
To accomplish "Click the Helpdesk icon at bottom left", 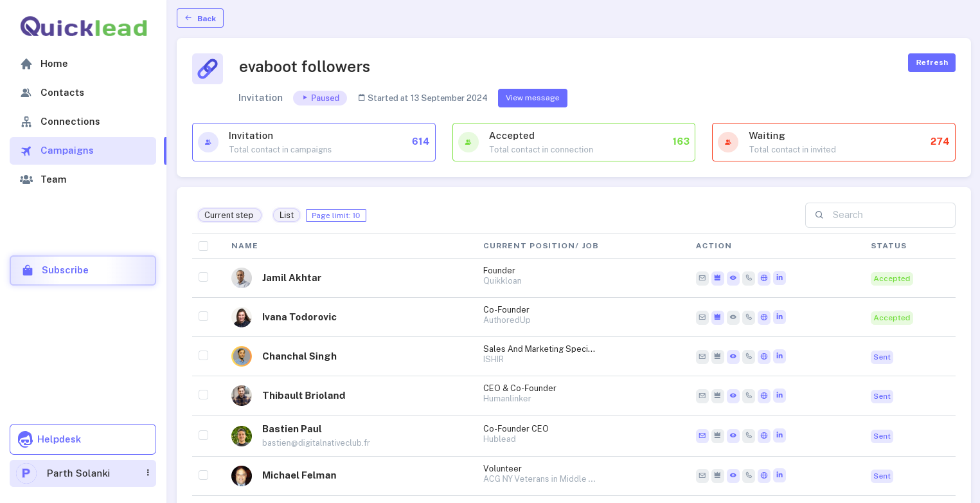I will click(25, 439).
